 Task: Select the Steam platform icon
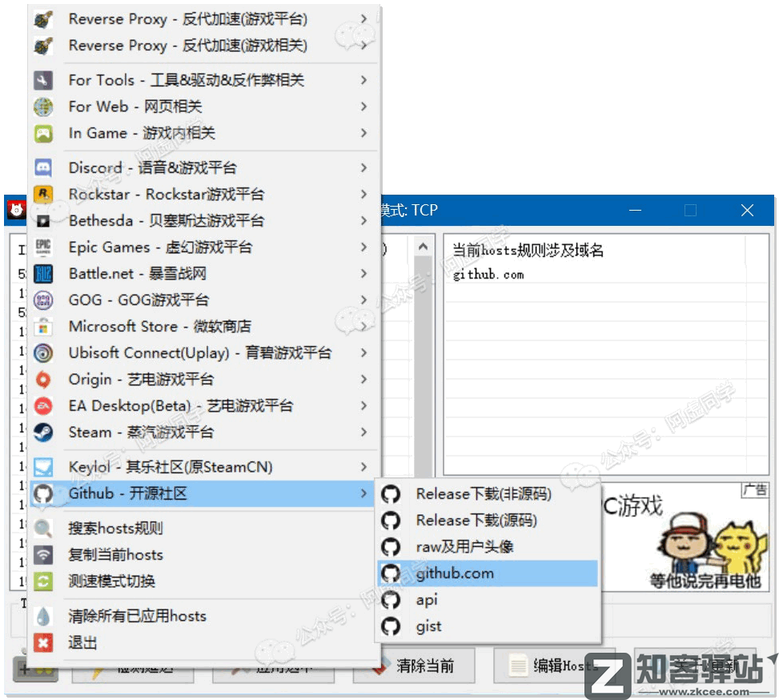tap(42, 432)
